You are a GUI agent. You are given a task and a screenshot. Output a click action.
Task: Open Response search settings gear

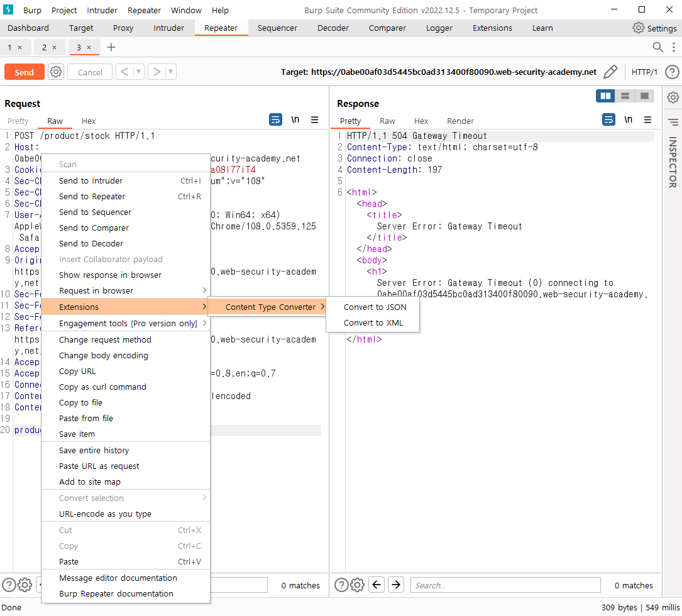click(x=358, y=585)
